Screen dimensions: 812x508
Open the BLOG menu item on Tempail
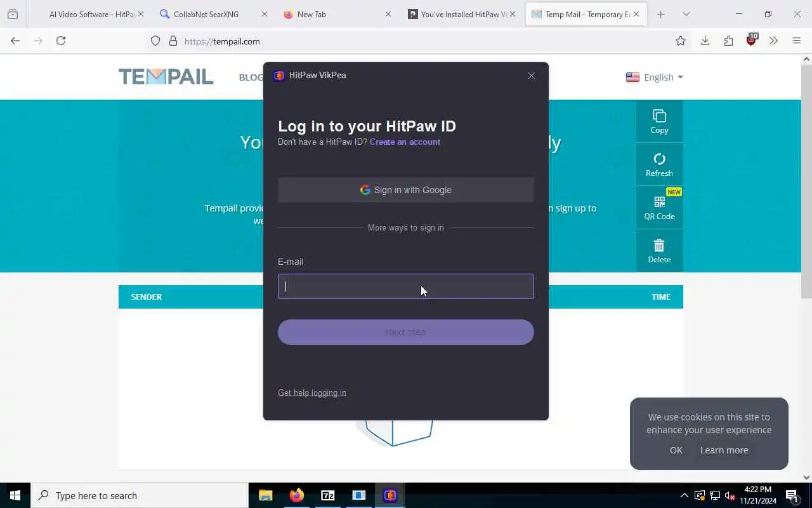(x=251, y=77)
